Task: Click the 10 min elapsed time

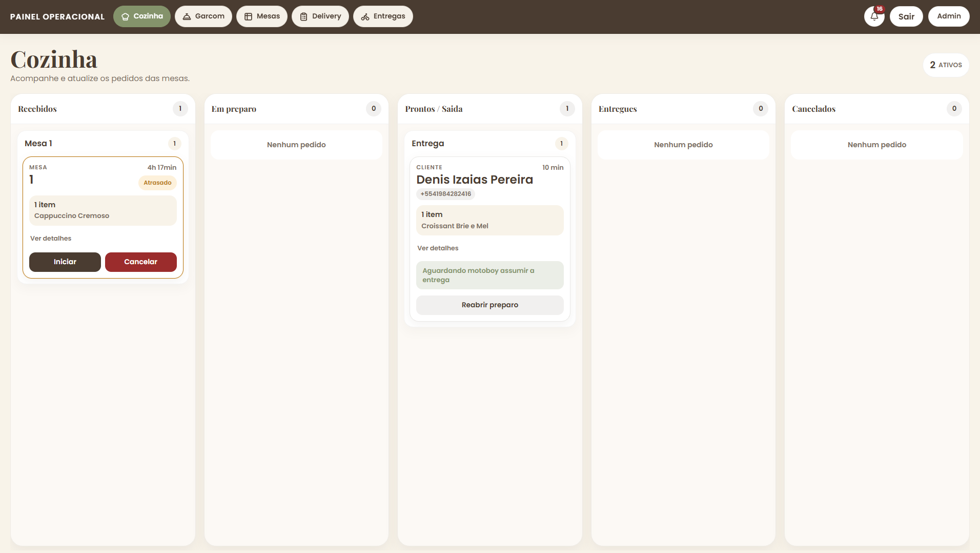Action: [x=553, y=168]
